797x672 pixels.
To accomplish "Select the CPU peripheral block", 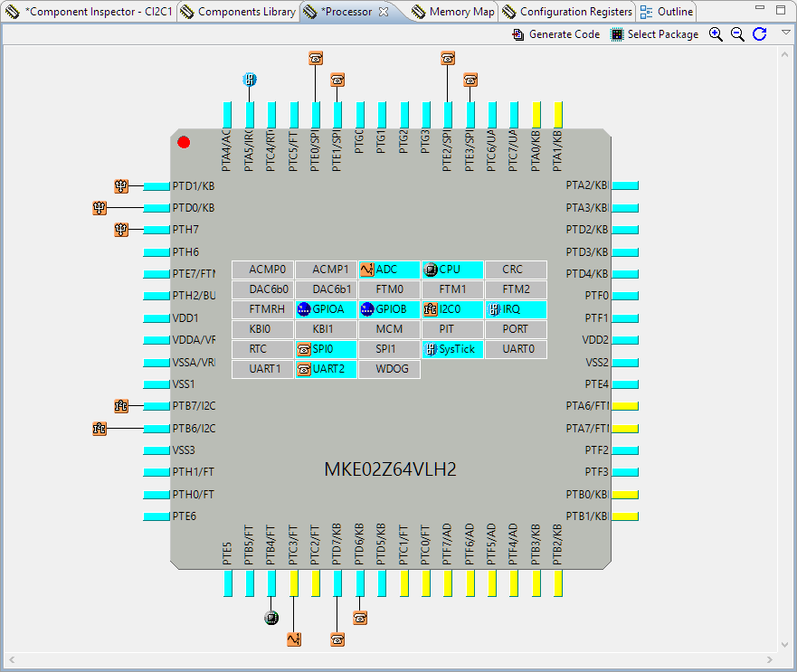I will (452, 270).
